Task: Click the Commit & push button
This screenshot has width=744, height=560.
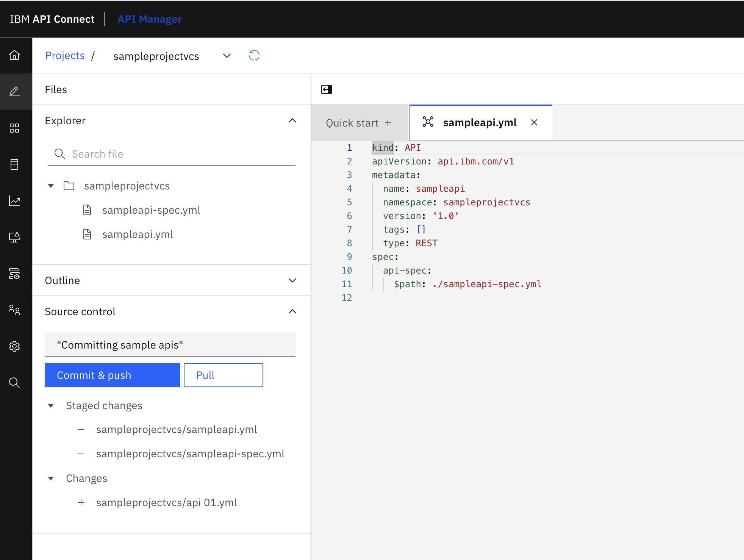Action: pyautogui.click(x=112, y=375)
